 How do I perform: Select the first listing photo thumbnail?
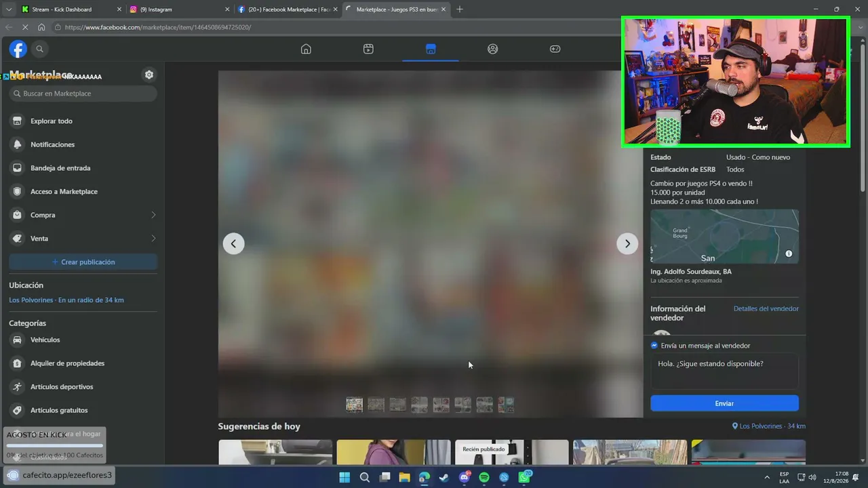[354, 405]
